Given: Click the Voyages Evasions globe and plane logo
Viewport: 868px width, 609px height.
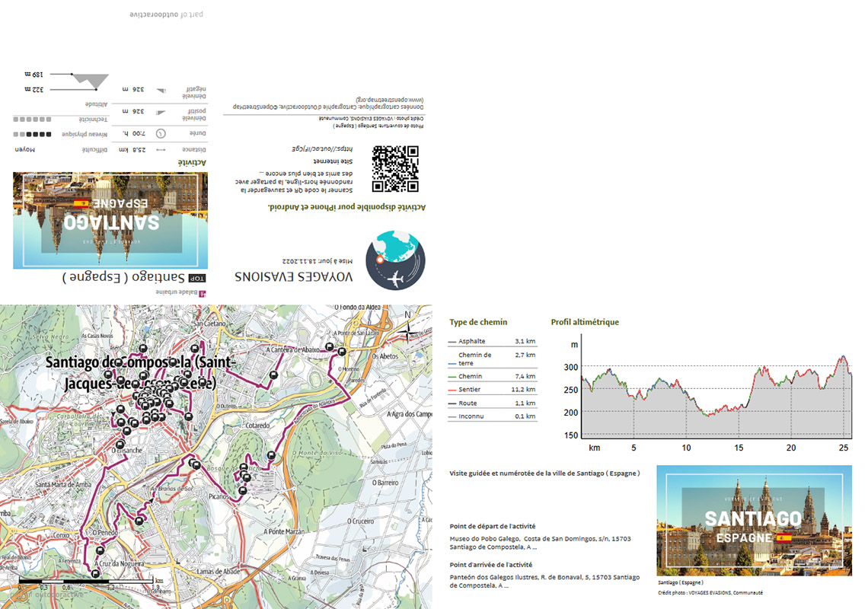Looking at the screenshot, I should 395,261.
